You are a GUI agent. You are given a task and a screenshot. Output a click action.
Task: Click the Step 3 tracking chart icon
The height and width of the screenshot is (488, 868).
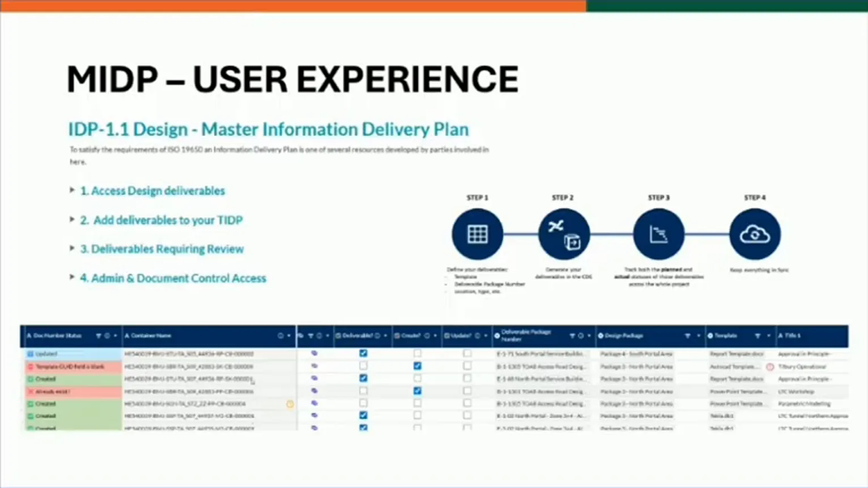[658, 234]
